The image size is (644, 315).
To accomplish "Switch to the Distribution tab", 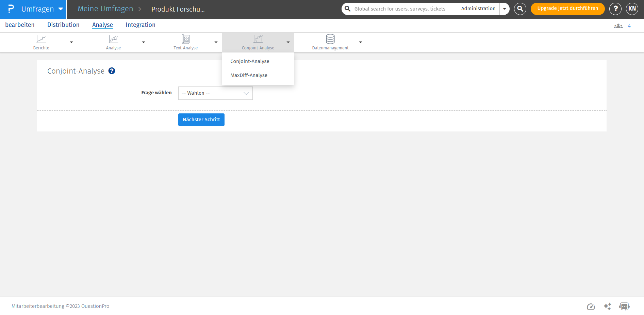I will click(x=63, y=25).
